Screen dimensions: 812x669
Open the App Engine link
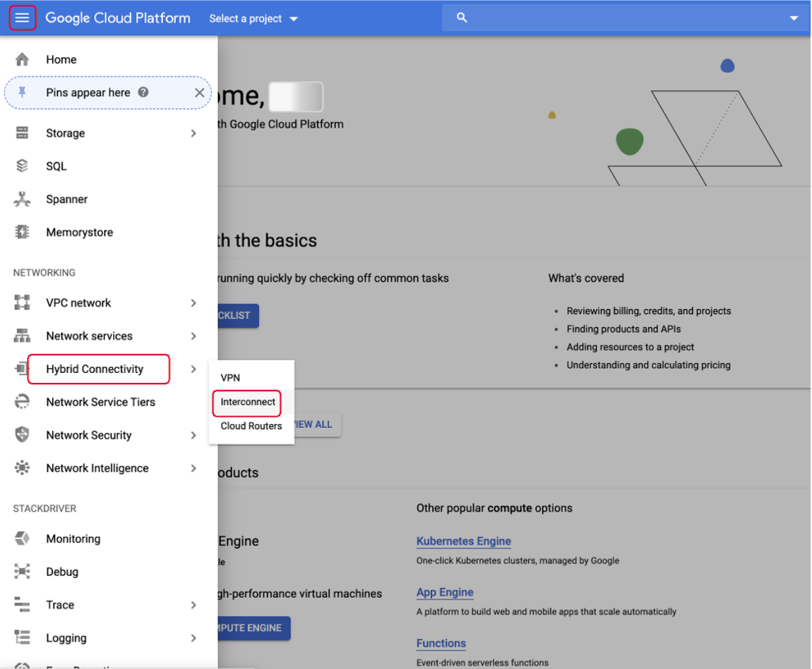point(445,593)
